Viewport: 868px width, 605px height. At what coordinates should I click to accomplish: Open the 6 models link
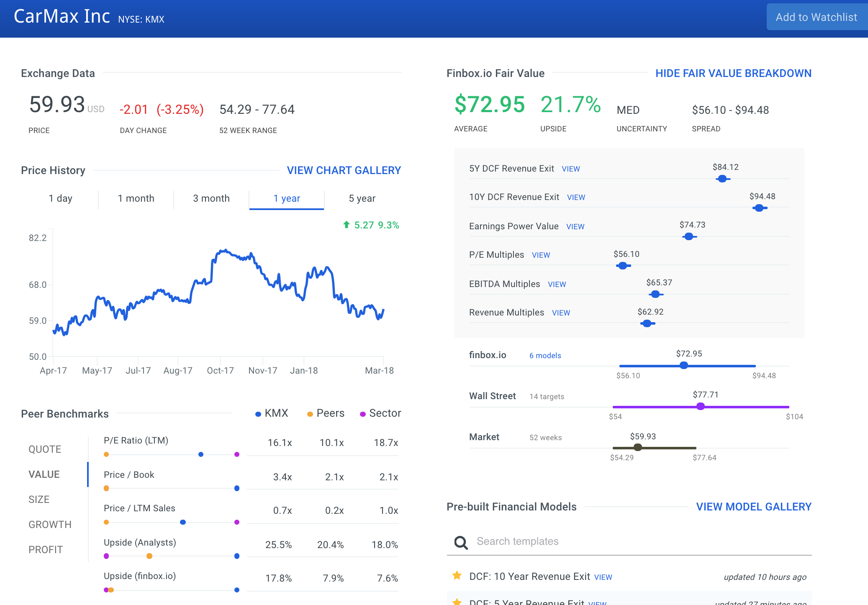[545, 356]
